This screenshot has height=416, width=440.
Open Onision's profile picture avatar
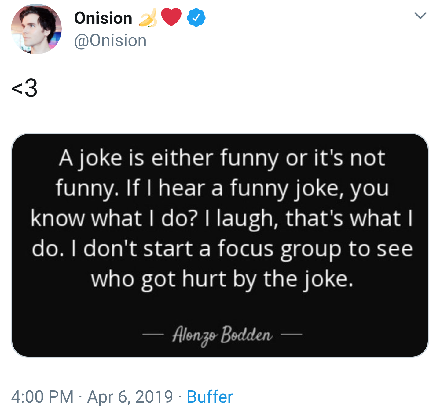[36, 29]
